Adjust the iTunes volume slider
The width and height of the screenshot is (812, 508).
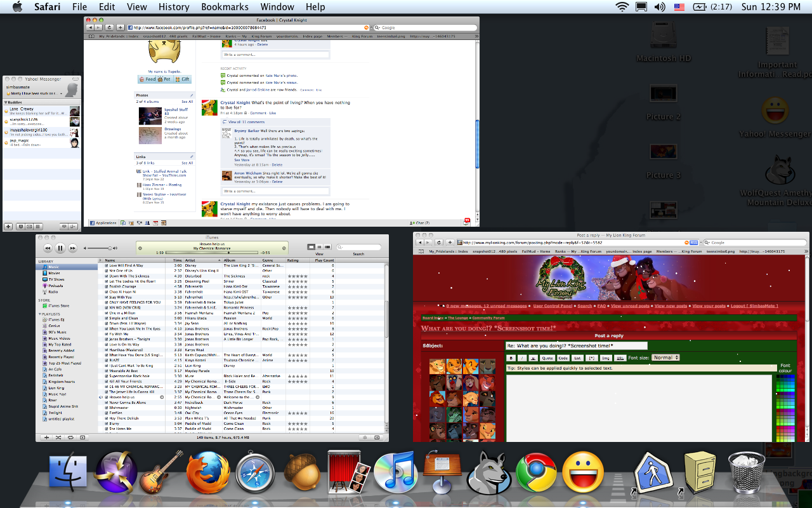click(109, 248)
